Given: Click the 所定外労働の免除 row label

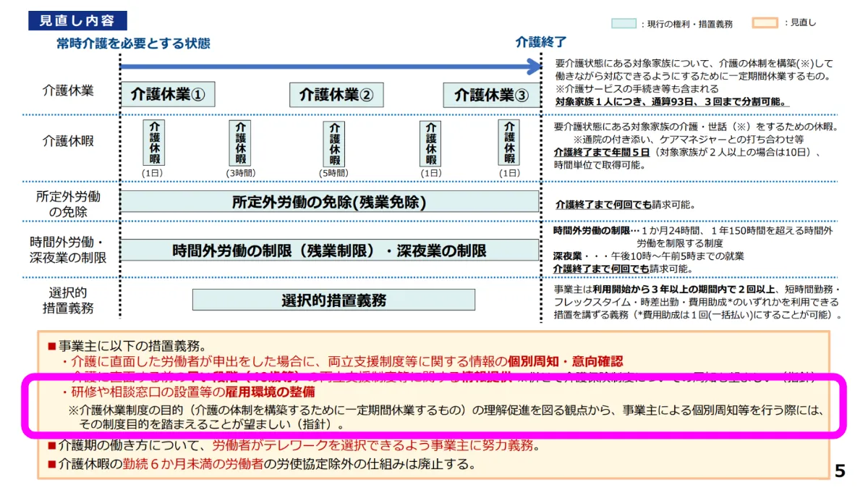Looking at the screenshot, I should (68, 203).
